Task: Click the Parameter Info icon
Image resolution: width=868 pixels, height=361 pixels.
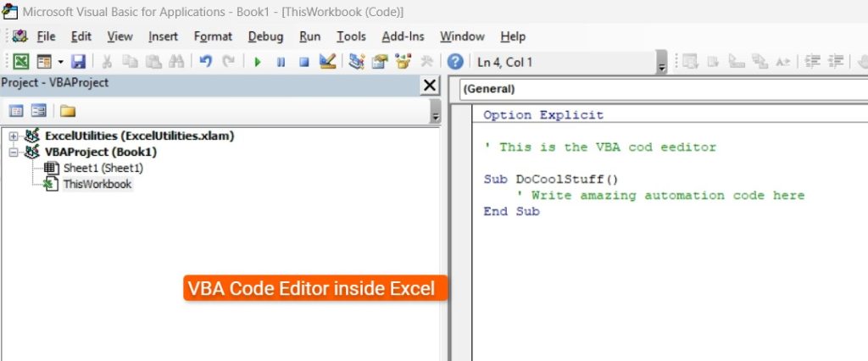Action: tap(759, 62)
